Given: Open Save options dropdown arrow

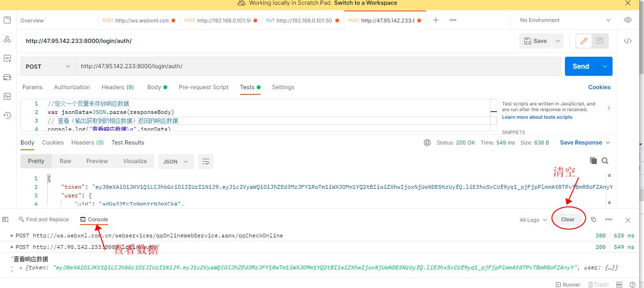Looking at the screenshot, I should pyautogui.click(x=558, y=41).
